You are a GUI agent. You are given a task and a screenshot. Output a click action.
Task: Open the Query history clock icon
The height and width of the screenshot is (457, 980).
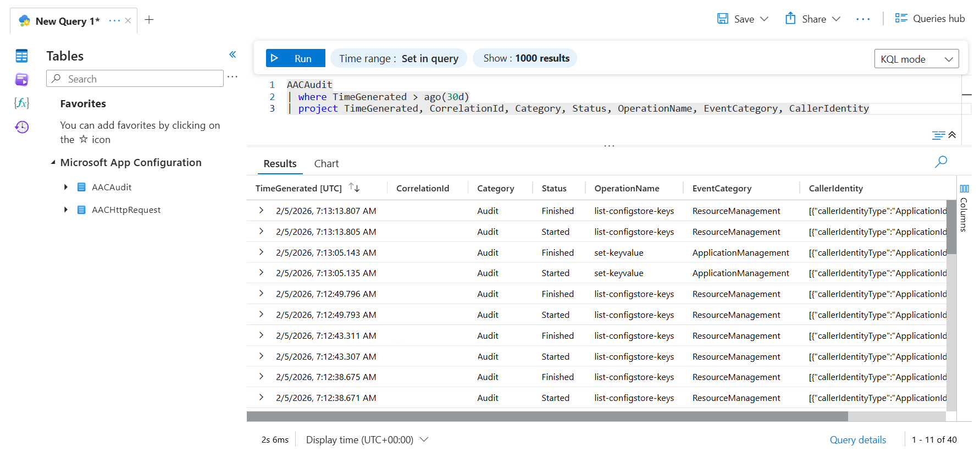pyautogui.click(x=21, y=127)
